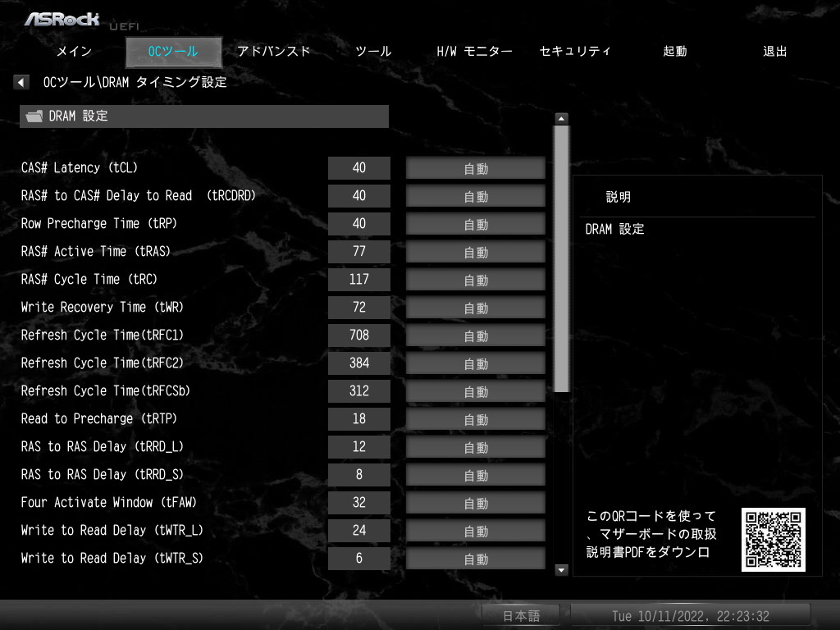Select the Refresh Cycle Time(tRFC1) label
Image resolution: width=840 pixels, height=630 pixels.
103,335
